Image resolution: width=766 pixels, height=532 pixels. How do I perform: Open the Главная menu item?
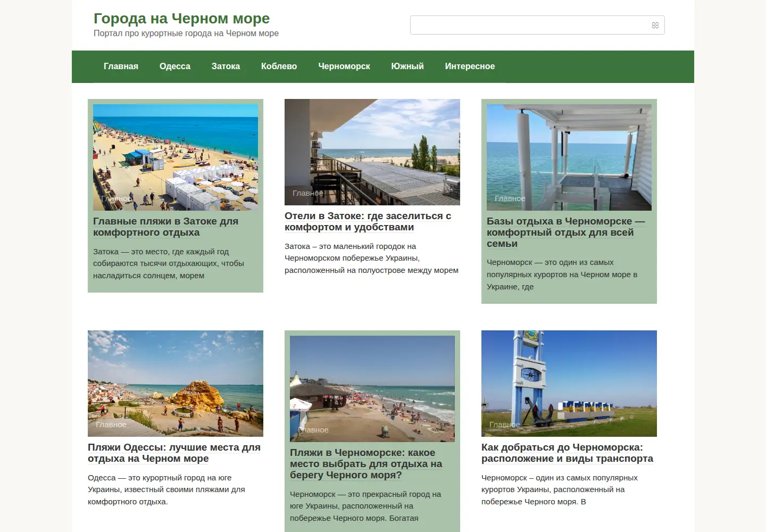[x=121, y=66]
